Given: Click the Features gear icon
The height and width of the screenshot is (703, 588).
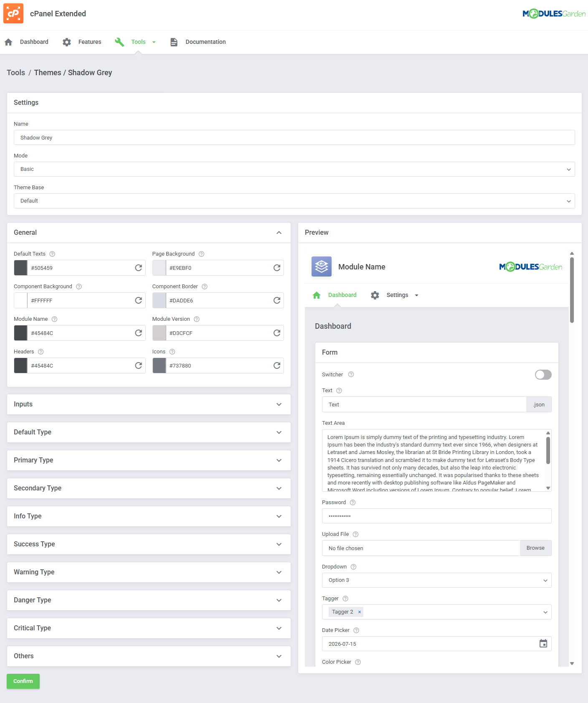Looking at the screenshot, I should coord(67,42).
